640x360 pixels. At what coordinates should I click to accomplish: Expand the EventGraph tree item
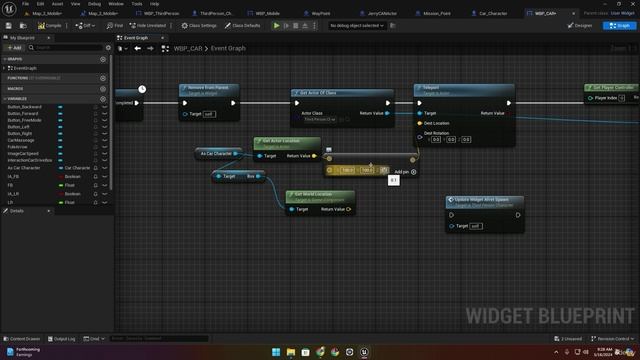pyautogui.click(x=4, y=68)
